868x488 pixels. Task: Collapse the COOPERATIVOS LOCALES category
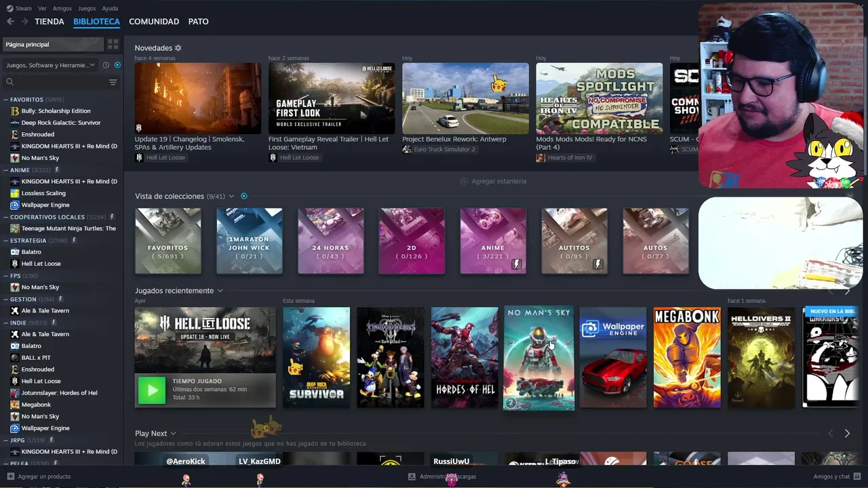tap(6, 217)
